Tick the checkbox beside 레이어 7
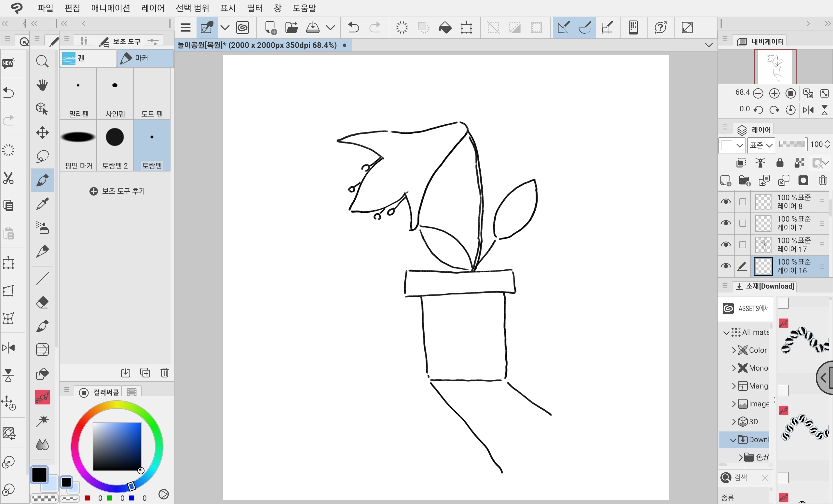 point(743,223)
